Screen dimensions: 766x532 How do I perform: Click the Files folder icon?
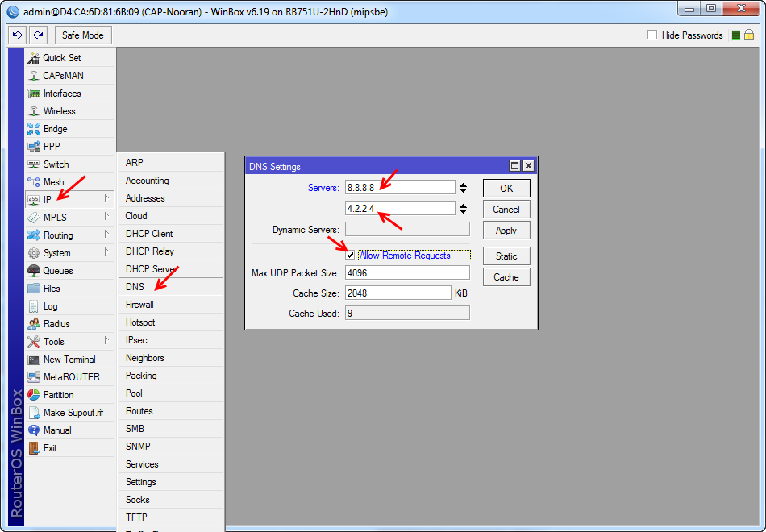tap(34, 289)
